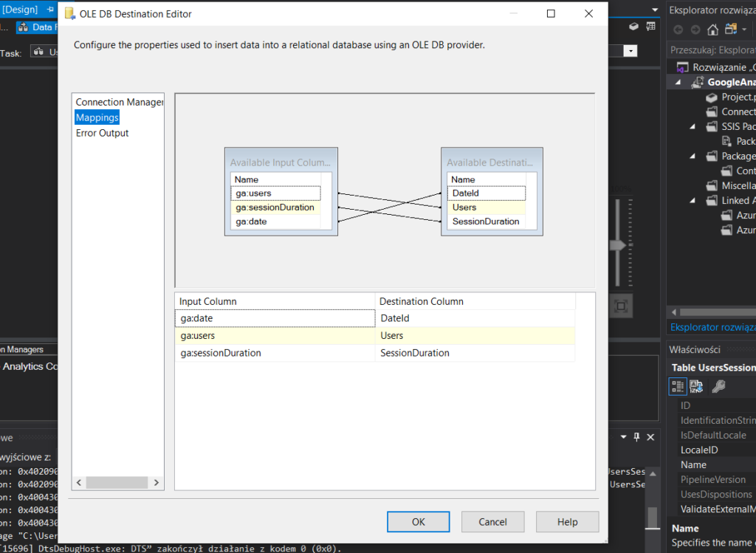Click the fit-to-window icon under zoom slider

coord(621,306)
